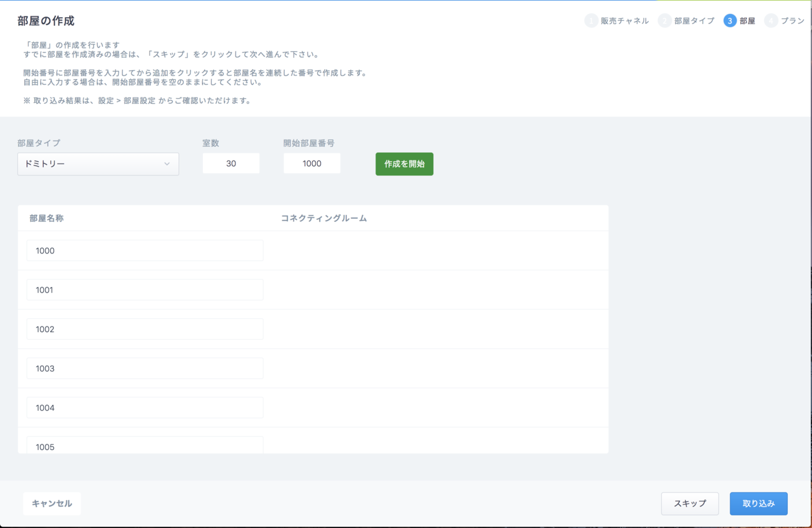Screen dimensions: 812x528
Task: Click the blue 取り込み button
Action: [x=759, y=503]
